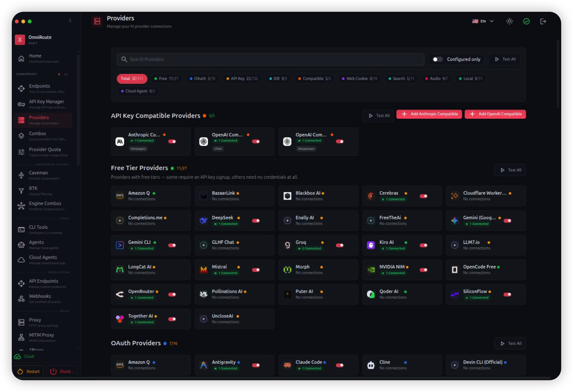Filter by Total 32/151 providers
The image size is (573, 392).
[x=132, y=79]
